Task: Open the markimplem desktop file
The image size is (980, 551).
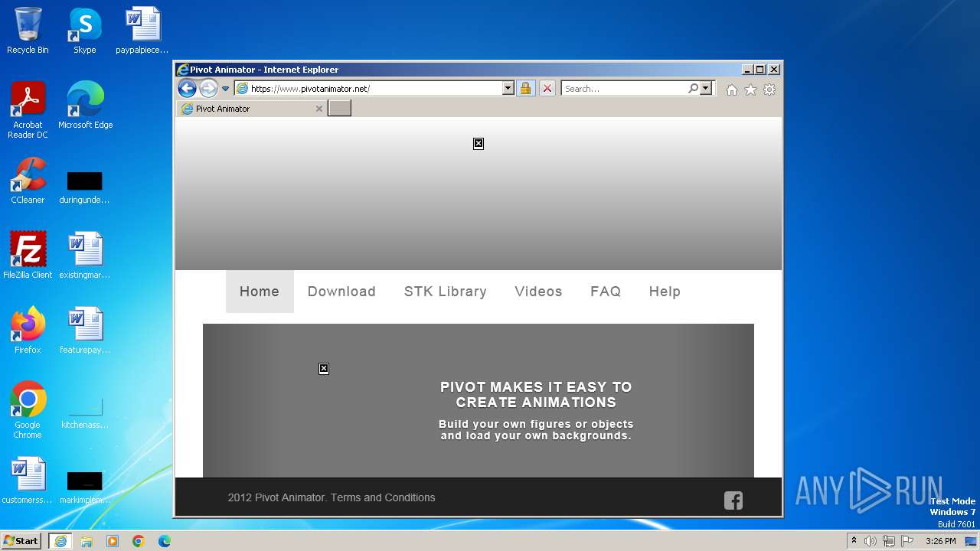Action: pyautogui.click(x=85, y=487)
